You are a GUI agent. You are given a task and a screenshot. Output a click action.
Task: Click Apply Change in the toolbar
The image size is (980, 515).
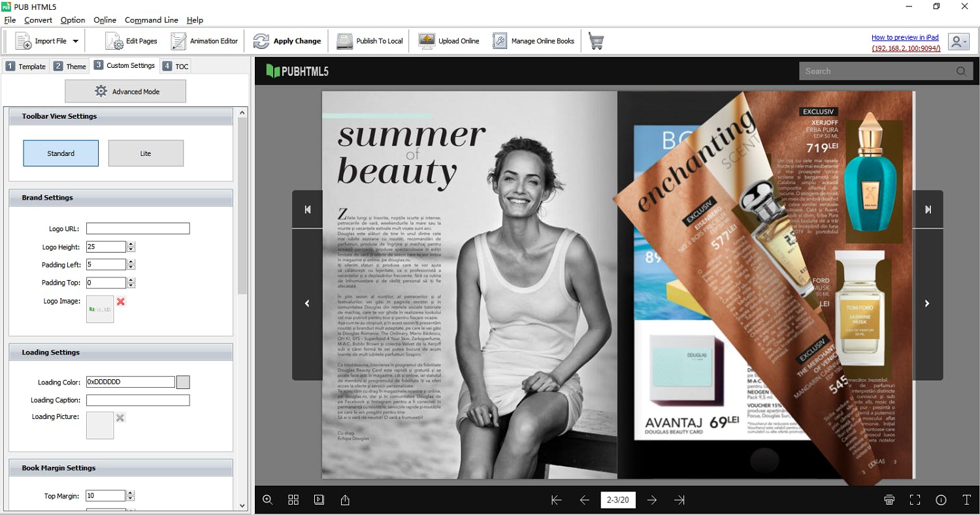point(287,41)
